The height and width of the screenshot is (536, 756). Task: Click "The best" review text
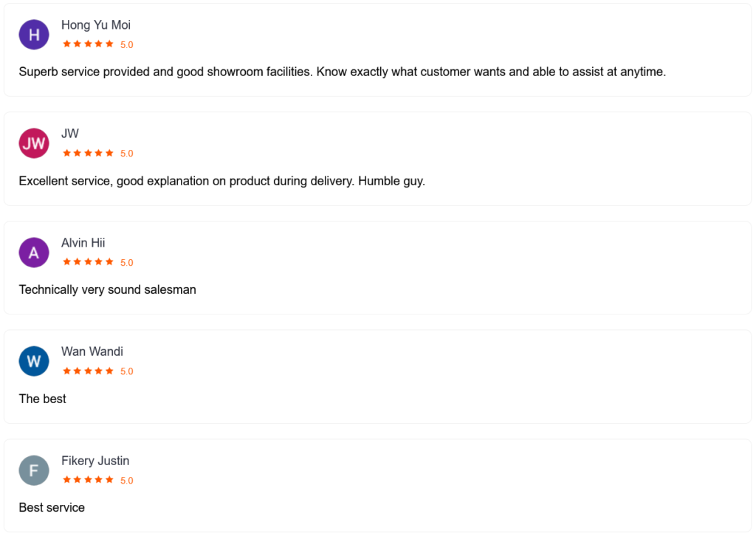43,399
